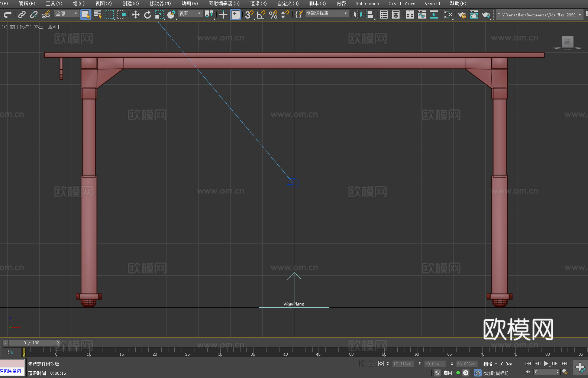
Task: Play the animation
Action: click(x=546, y=364)
